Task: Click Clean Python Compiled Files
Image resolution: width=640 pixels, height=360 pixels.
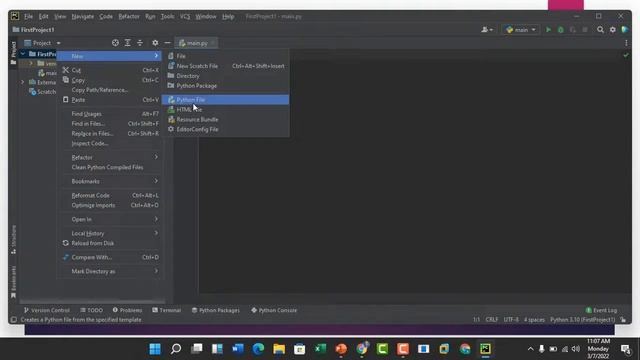Action: tap(110, 167)
